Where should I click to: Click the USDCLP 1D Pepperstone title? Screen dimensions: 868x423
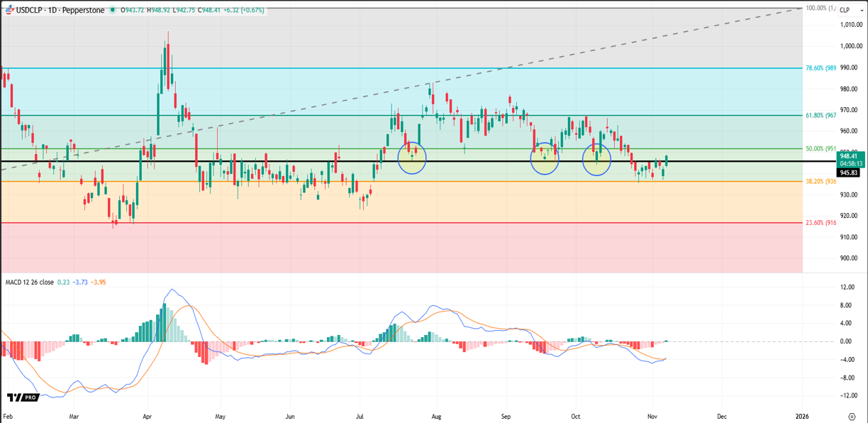pos(60,11)
